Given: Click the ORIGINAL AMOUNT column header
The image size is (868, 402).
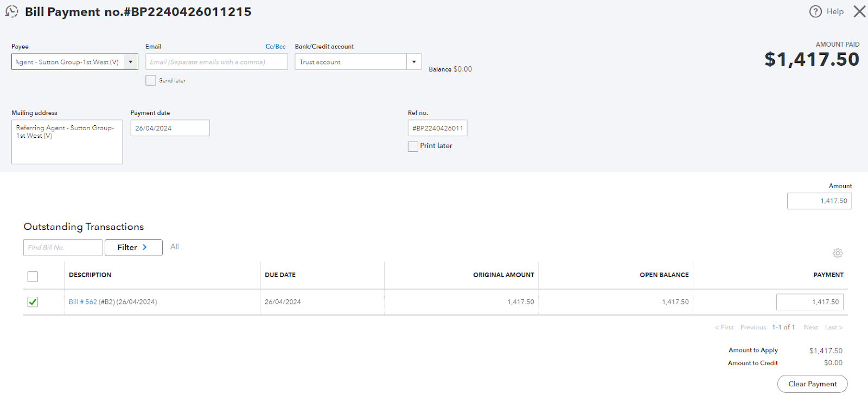Looking at the screenshot, I should pyautogui.click(x=503, y=275).
